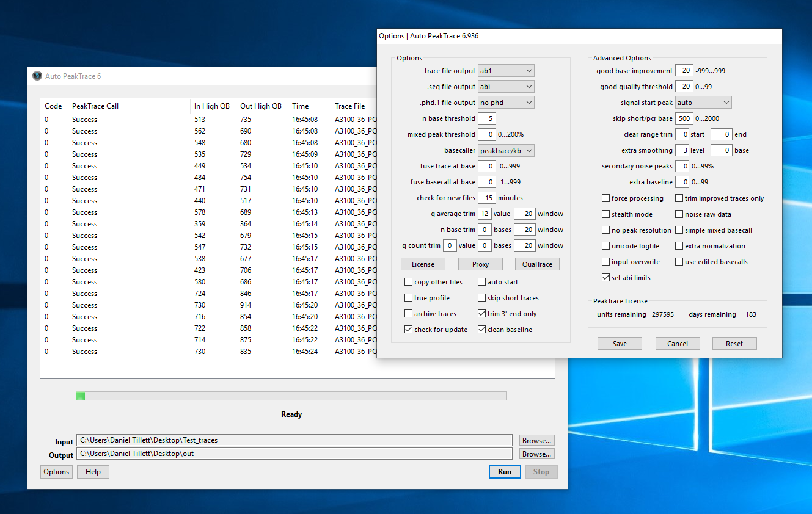
Task: Tick use edited basecalls checkbox
Action: [679, 262]
